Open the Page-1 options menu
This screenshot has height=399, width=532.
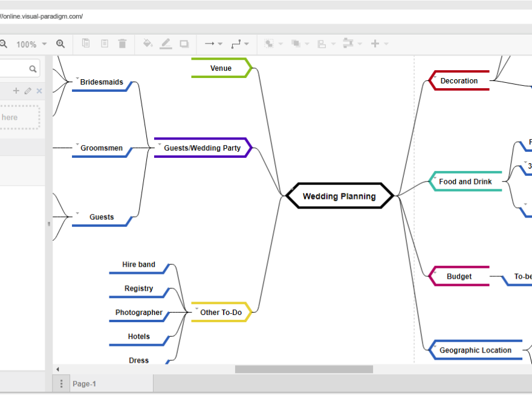pyautogui.click(x=61, y=383)
